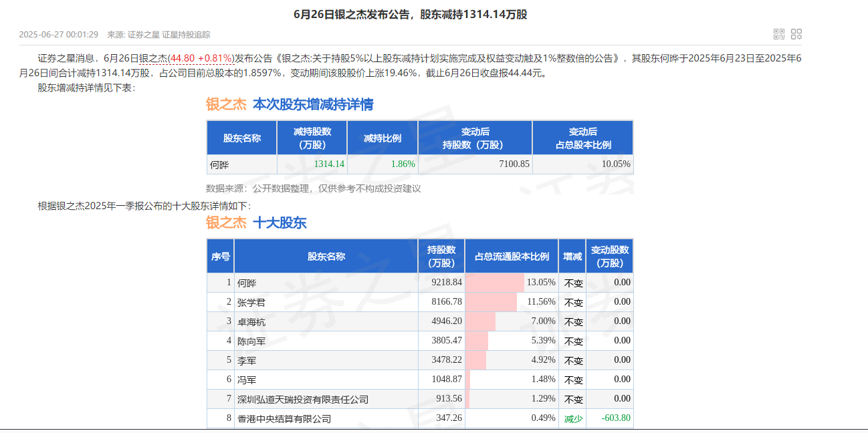Click shareholder name 陈向军
Screen dimensions: 868x433
[251, 341]
